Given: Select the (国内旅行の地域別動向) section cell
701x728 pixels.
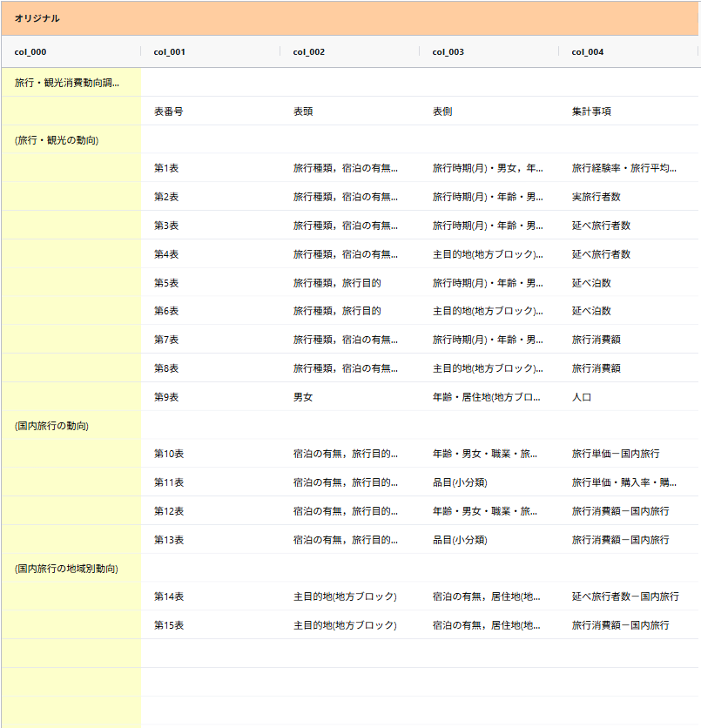Looking at the screenshot, I should point(66,569).
